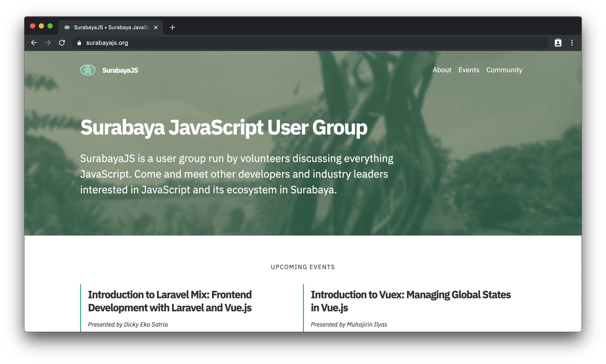Screen dimensions: 606x364
Task: Click the yellow macOS minimize button
Action: pos(41,26)
